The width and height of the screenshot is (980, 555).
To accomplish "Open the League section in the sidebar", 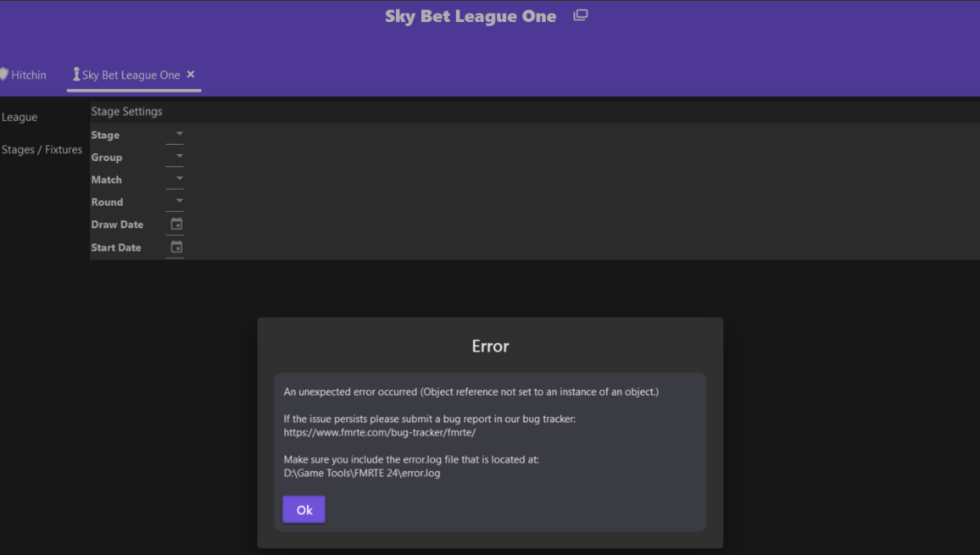I will coord(19,117).
